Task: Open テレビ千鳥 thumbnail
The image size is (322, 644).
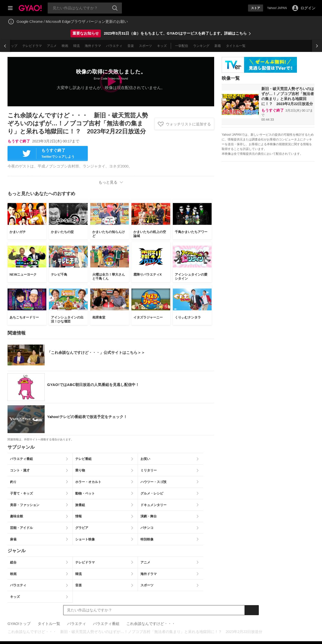Action: point(68,257)
